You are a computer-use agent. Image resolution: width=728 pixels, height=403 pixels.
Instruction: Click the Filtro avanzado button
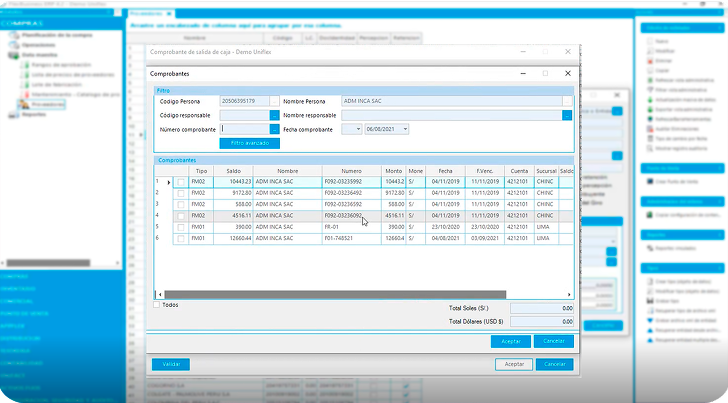coord(249,143)
